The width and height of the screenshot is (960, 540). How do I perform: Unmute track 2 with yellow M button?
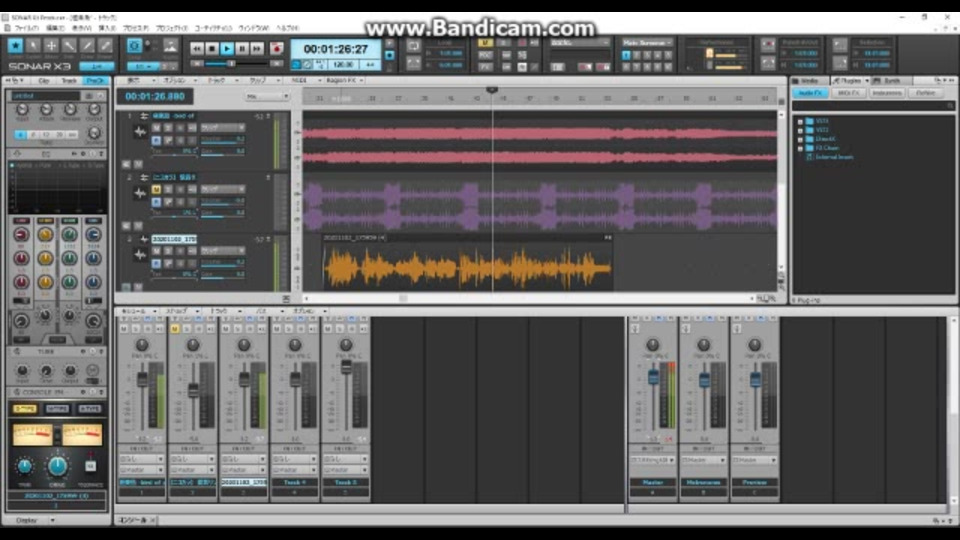[156, 189]
